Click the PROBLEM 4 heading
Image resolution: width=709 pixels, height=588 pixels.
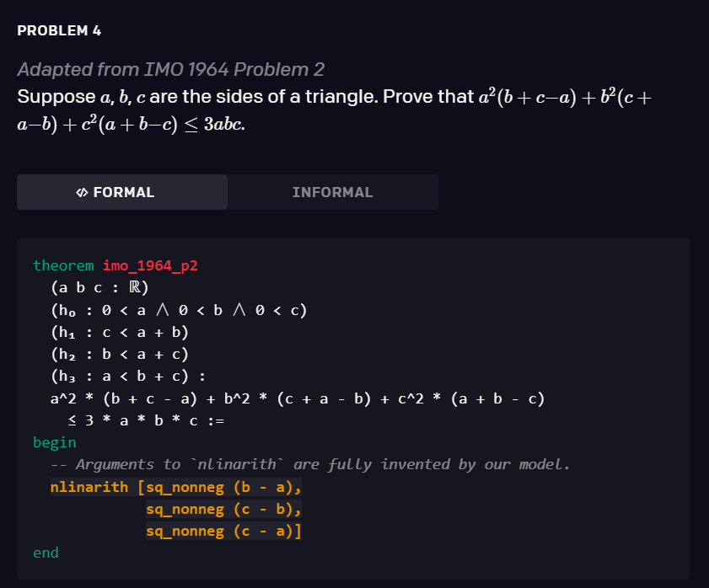pos(59,30)
